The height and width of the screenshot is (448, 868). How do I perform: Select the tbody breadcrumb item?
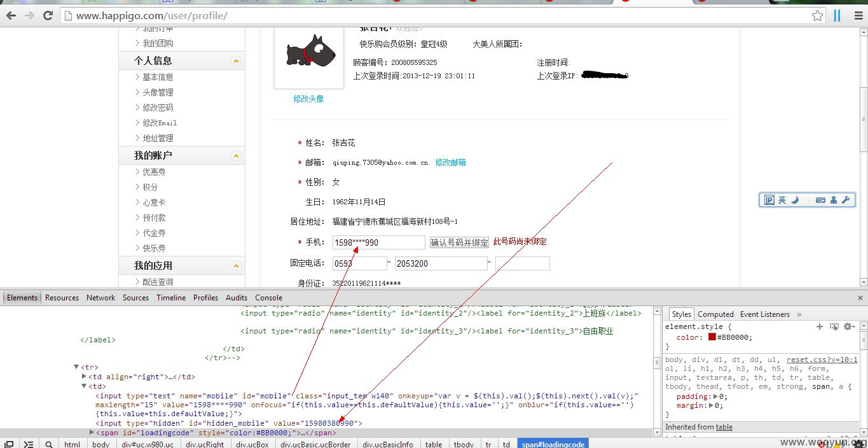point(464,444)
